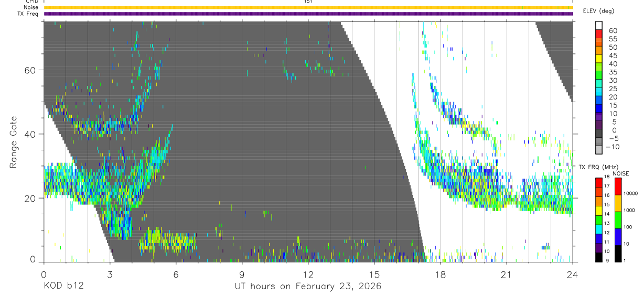Click the blue segment of the NOISE color scale
Viewport: 644px width, 297px height.
617,236
